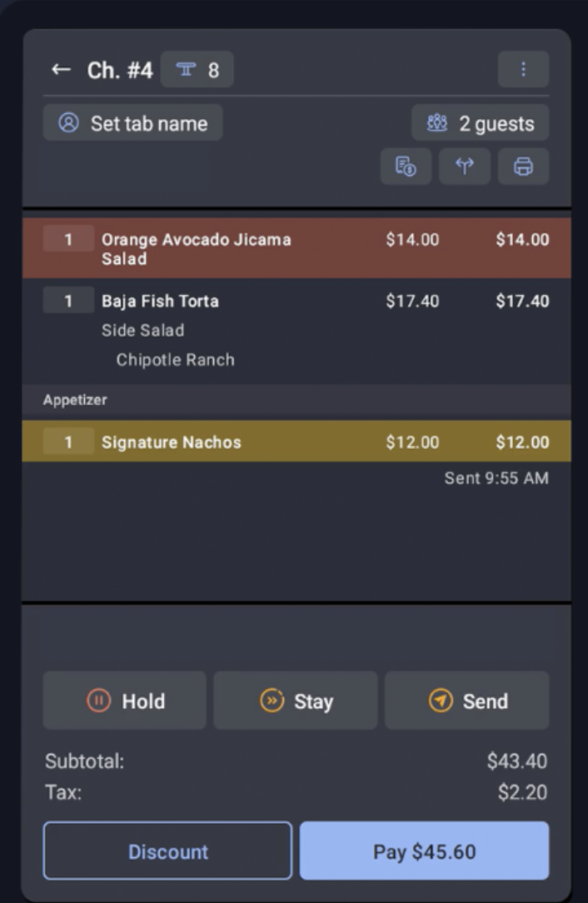
Task: Click the quantity box for Baja Fish Torta
Action: (x=68, y=301)
